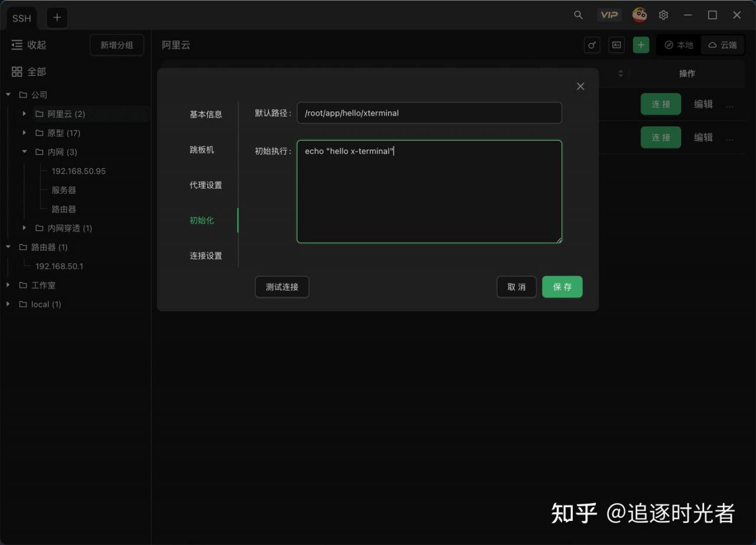This screenshot has width=756, height=545.
Task: Collapse the 内网 (3) group
Action: pyautogui.click(x=24, y=152)
